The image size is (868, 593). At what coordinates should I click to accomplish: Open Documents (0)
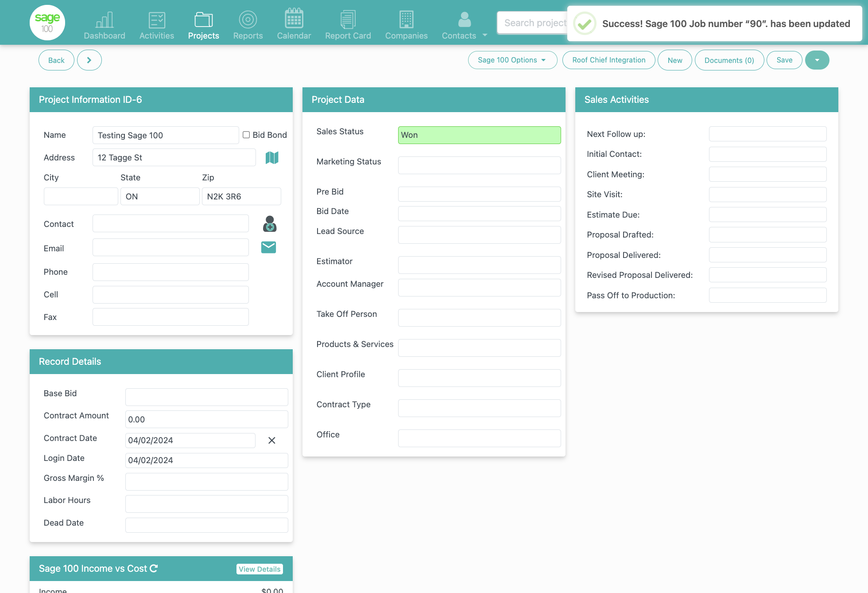[729, 60]
